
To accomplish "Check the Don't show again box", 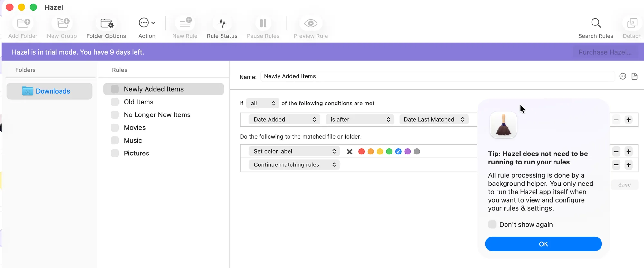I will coord(492,224).
